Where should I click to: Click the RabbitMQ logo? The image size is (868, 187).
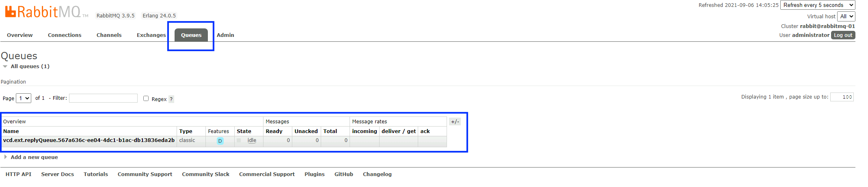pyautogui.click(x=43, y=12)
